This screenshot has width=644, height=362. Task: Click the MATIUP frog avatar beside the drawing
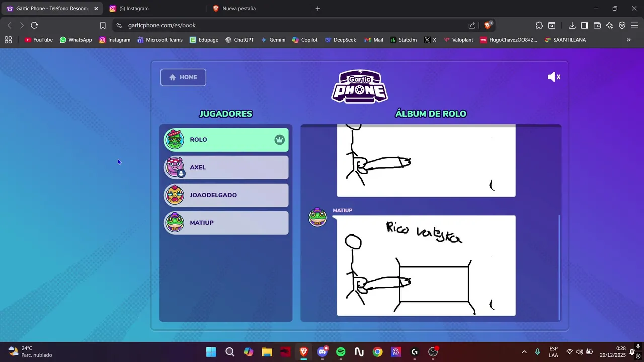(x=317, y=217)
